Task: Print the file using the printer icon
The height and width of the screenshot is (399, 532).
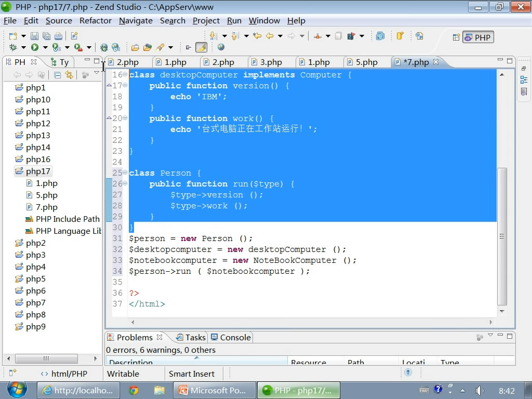Action: coord(58,36)
